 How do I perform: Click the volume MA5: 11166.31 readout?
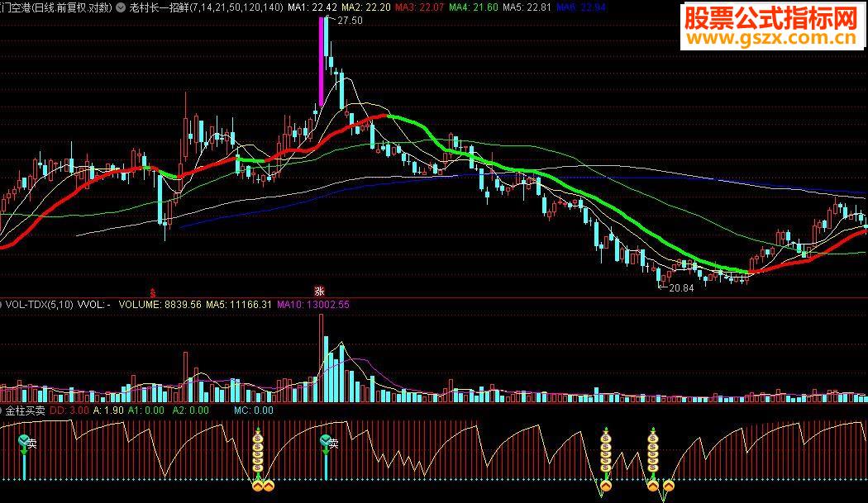239,304
